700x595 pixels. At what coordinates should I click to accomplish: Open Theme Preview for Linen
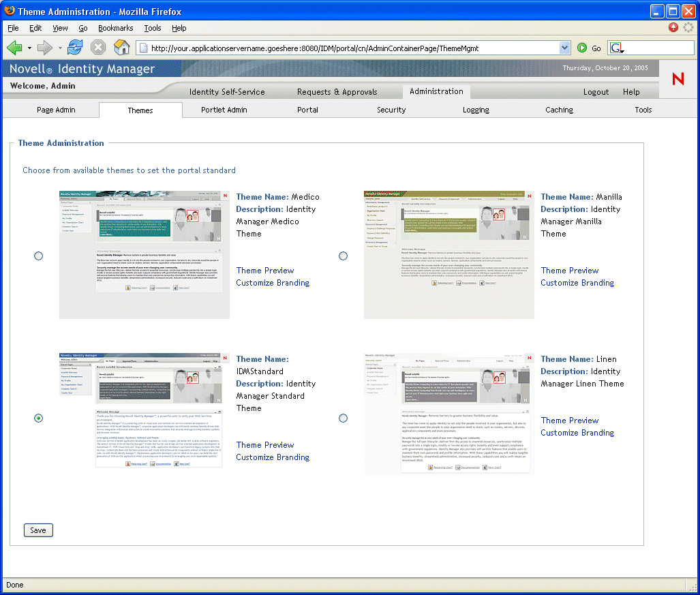coord(570,421)
